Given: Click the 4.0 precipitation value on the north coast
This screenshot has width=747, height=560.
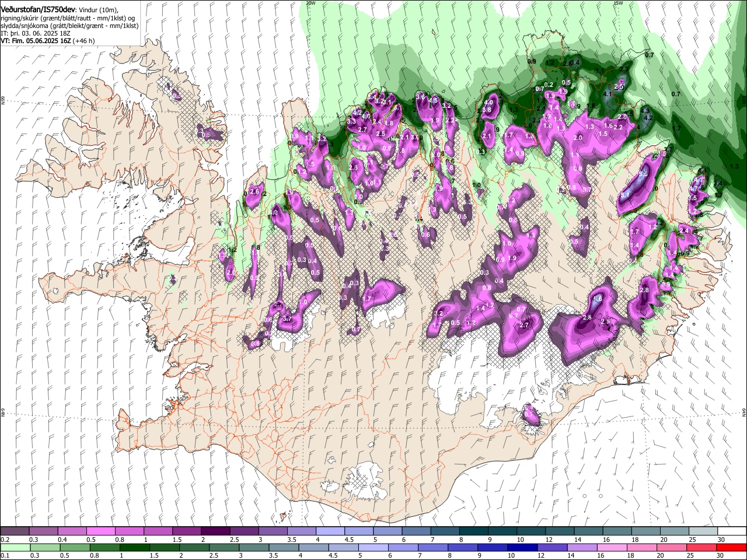Looking at the screenshot, I should point(489,103).
